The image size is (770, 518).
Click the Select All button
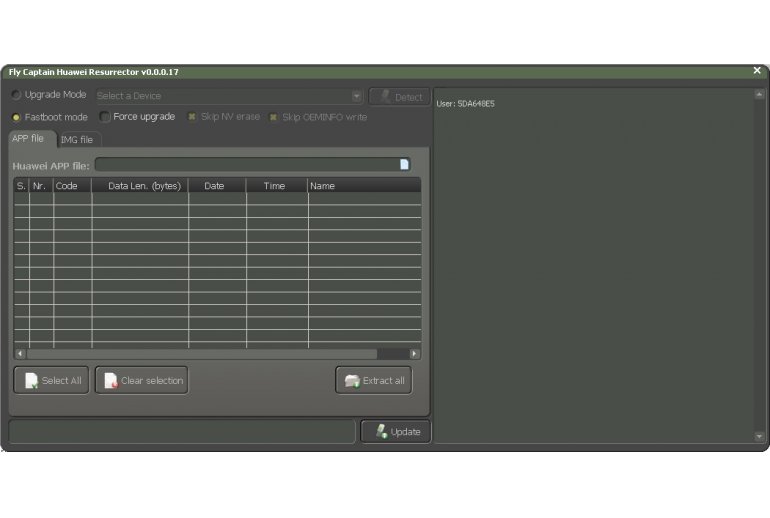(51, 380)
